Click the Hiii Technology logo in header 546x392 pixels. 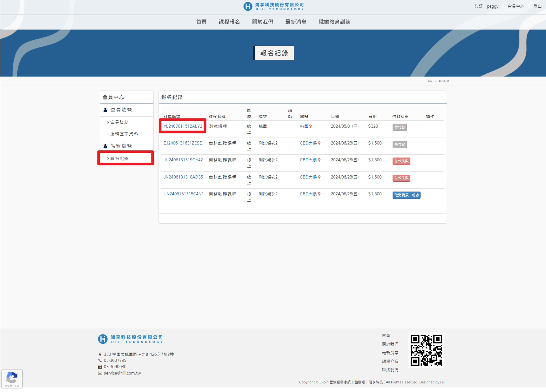tap(273, 6)
